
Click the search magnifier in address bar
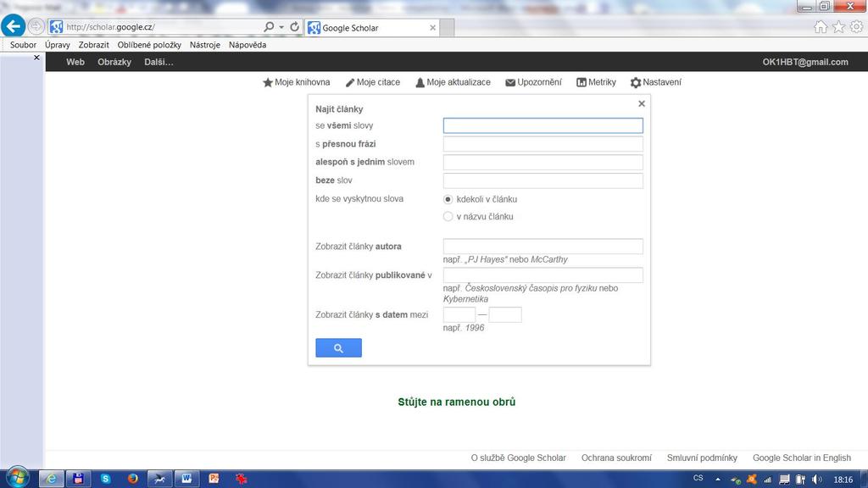tap(269, 26)
